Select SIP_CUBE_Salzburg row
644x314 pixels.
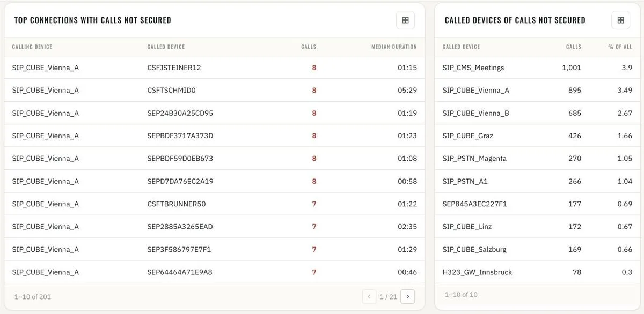537,249
